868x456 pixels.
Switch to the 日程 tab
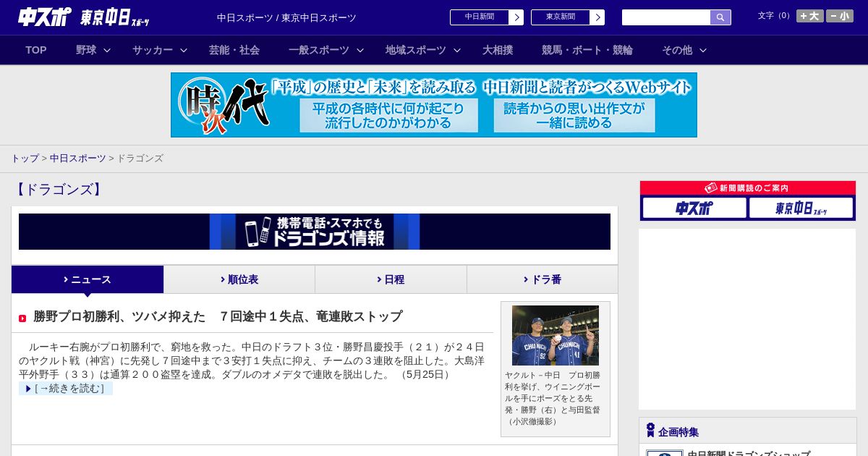pos(391,279)
